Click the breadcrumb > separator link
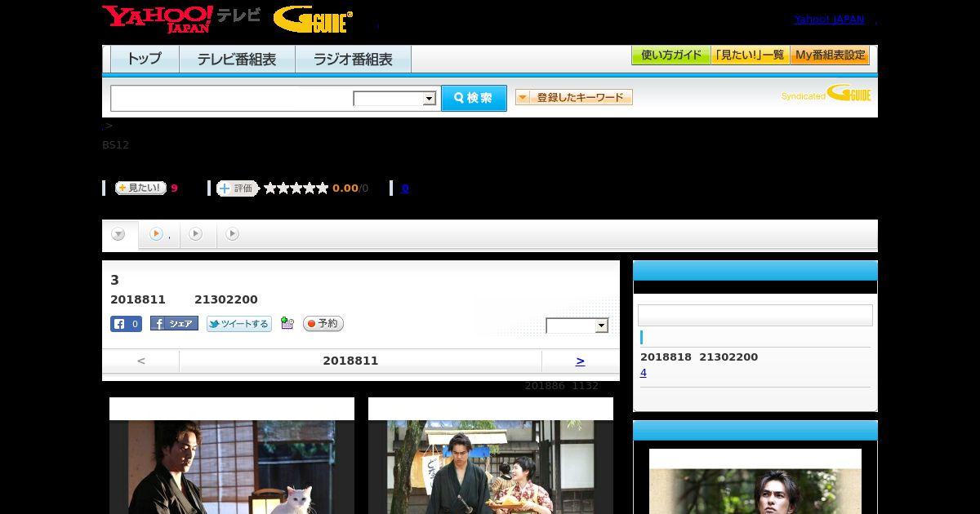Image resolution: width=980 pixels, height=514 pixels. [x=108, y=126]
